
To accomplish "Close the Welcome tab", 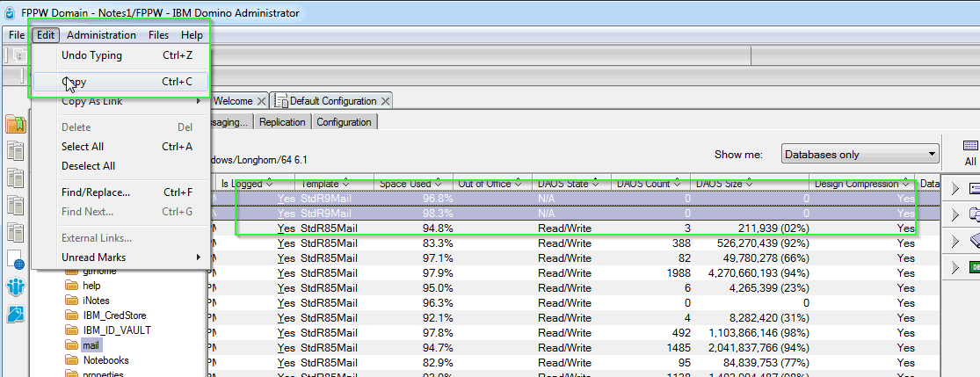I will pos(261,101).
